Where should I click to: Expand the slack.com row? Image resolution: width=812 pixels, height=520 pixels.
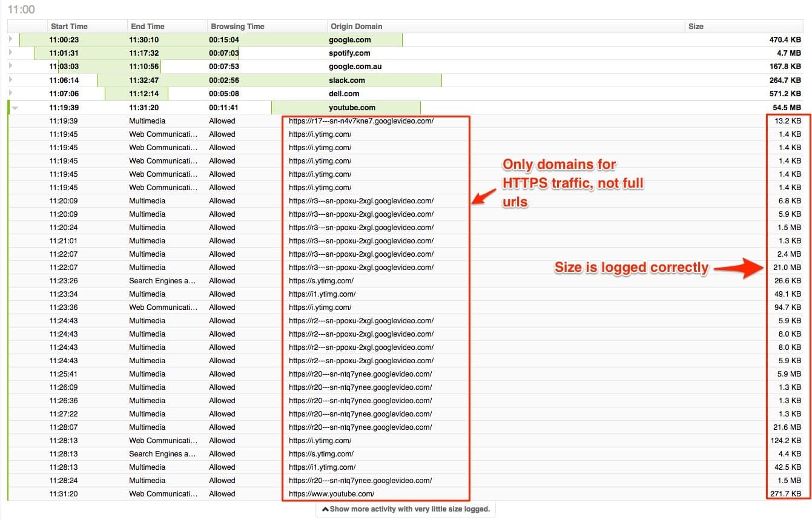pyautogui.click(x=10, y=80)
